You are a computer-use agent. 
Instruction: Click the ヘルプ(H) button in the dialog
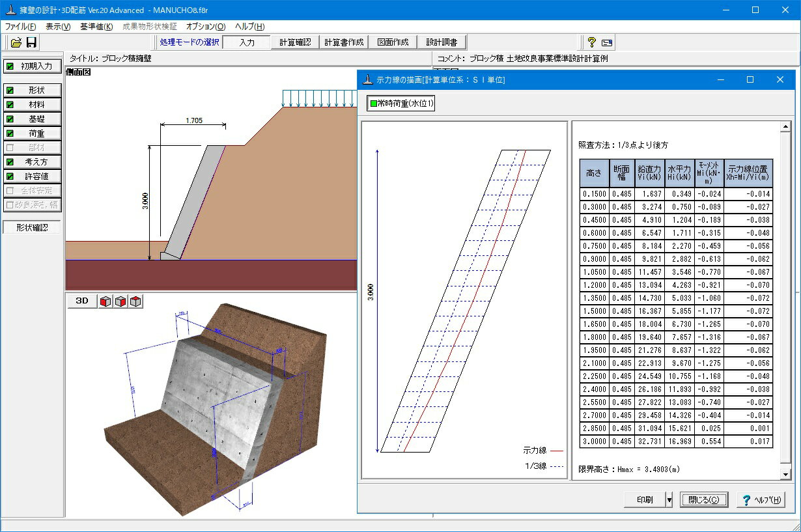pyautogui.click(x=761, y=500)
